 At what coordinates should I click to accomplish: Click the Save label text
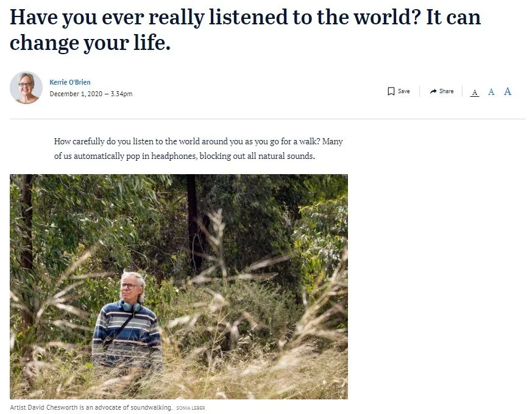coord(404,91)
